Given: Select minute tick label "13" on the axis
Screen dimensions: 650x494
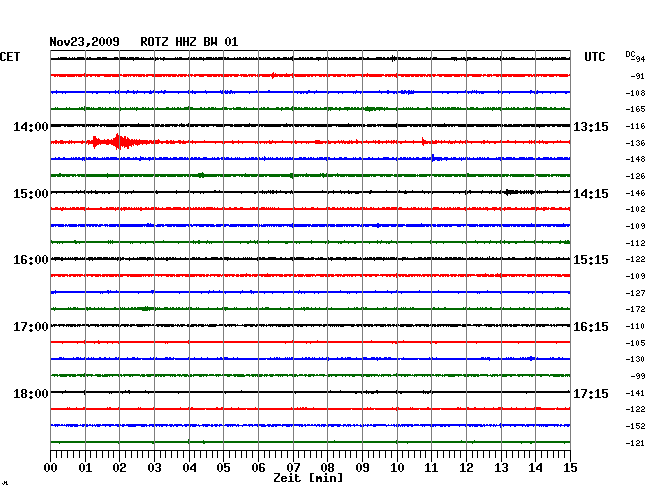Looking at the screenshot, I should 501,468.
